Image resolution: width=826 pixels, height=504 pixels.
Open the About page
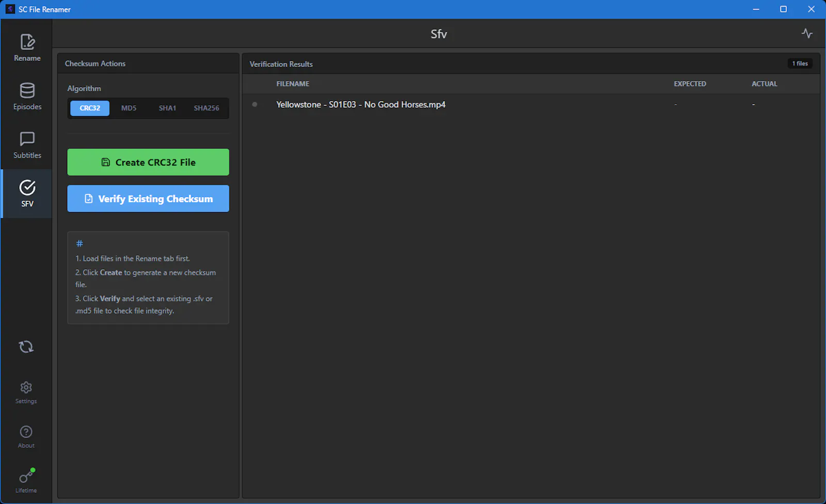click(26, 437)
